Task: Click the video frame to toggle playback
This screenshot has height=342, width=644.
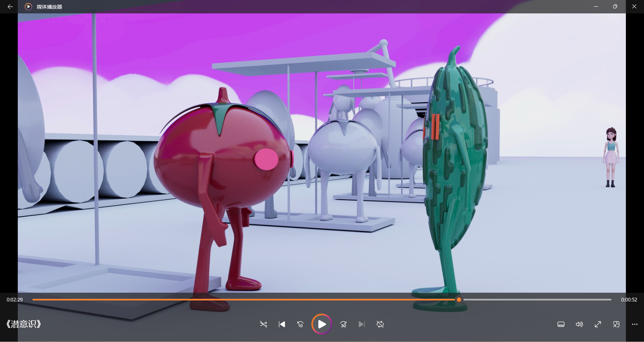Action: [x=322, y=153]
